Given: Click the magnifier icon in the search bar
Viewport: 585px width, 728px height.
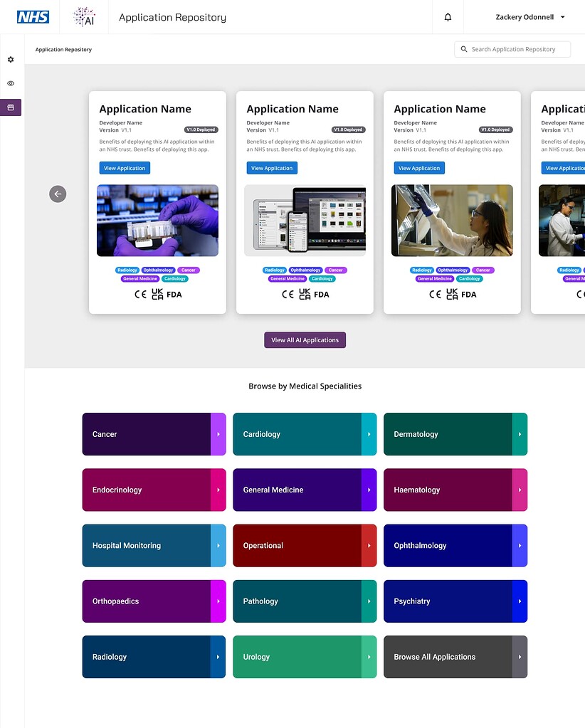Looking at the screenshot, I should tap(465, 49).
